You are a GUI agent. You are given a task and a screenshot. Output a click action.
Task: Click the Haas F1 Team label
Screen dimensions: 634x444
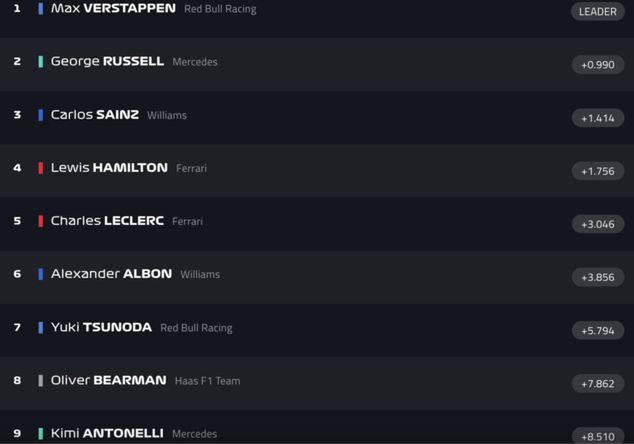207,381
